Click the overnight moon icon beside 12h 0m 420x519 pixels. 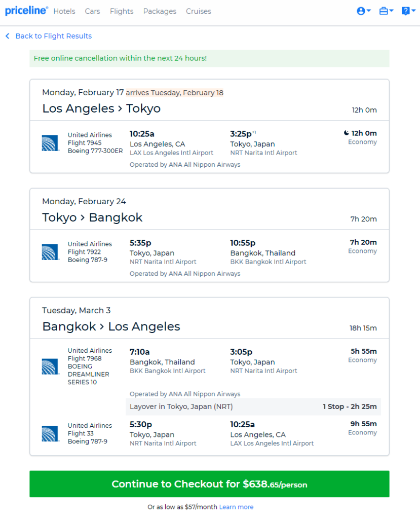click(346, 133)
